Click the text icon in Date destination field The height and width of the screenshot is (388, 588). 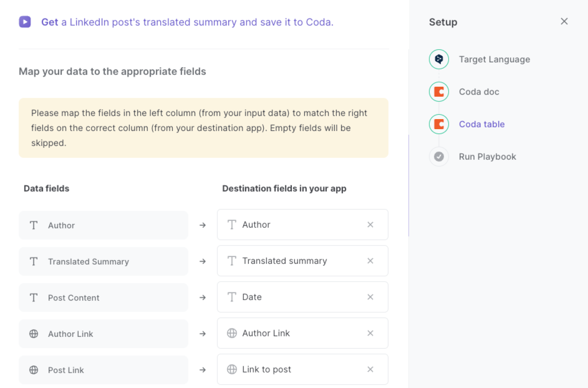(232, 297)
